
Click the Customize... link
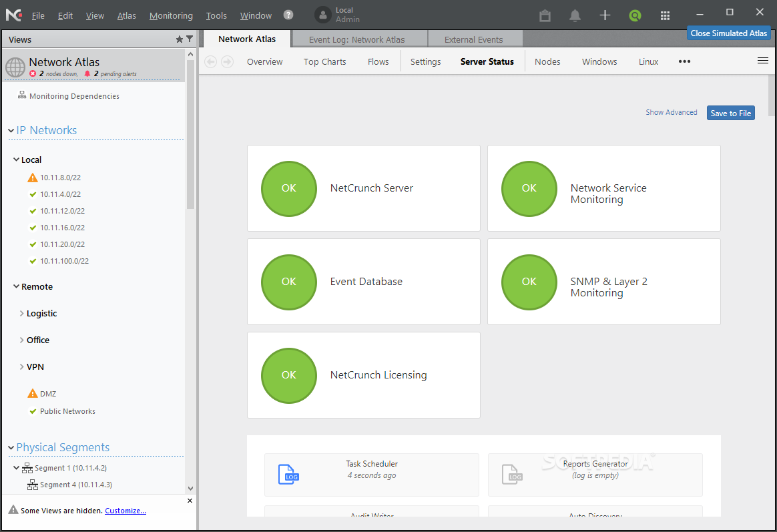pos(125,511)
